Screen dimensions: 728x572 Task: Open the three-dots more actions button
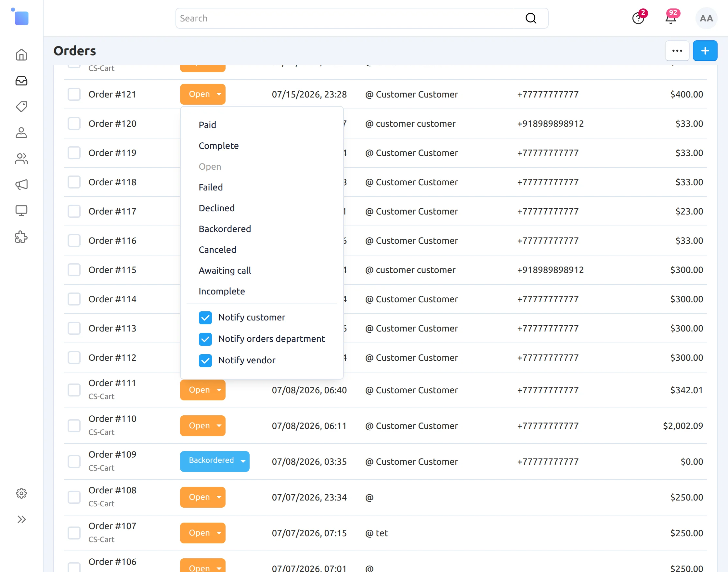[677, 51]
